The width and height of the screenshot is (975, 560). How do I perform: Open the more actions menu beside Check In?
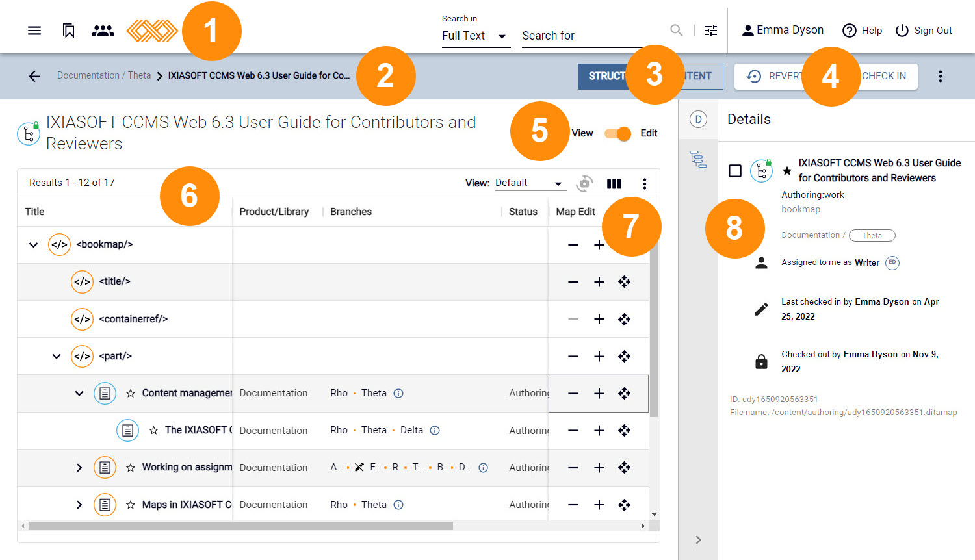(x=940, y=76)
